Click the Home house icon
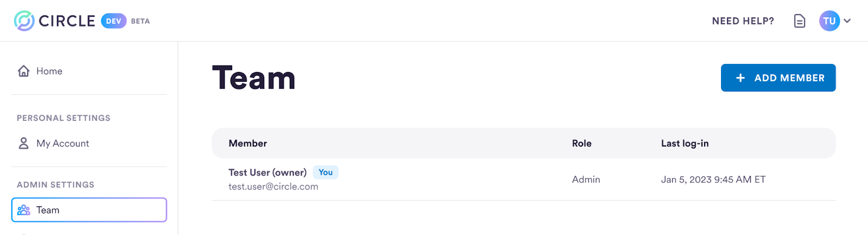The width and height of the screenshot is (868, 235). pyautogui.click(x=23, y=71)
